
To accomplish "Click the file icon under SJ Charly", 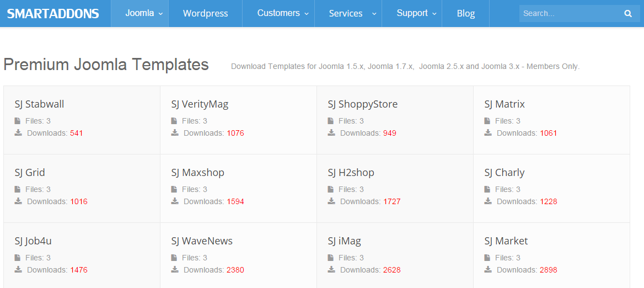I will (487, 189).
